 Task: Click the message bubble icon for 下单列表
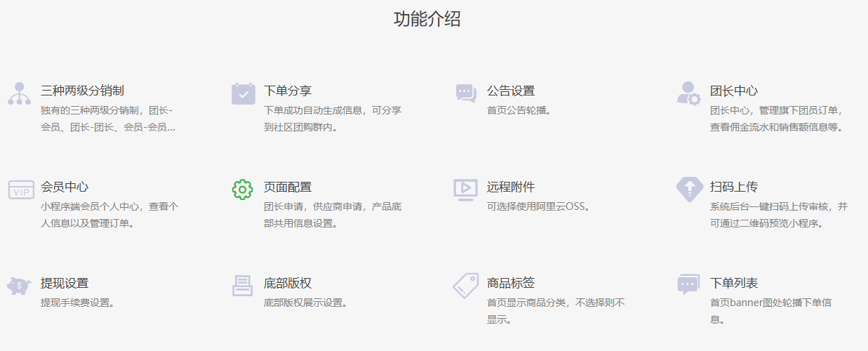click(688, 284)
